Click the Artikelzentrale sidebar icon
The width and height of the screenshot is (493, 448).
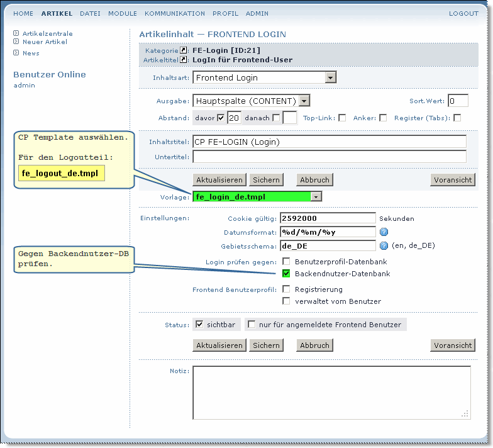(x=16, y=33)
